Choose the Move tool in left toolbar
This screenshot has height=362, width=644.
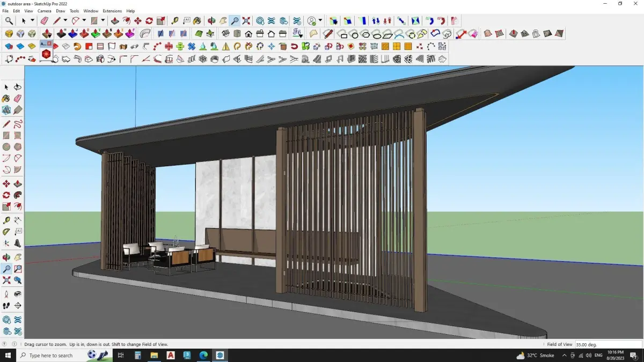(6, 183)
